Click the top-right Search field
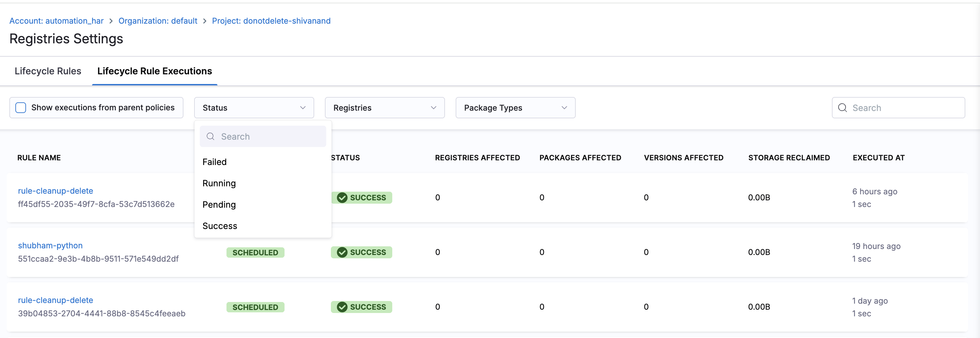This screenshot has height=338, width=980. click(898, 108)
